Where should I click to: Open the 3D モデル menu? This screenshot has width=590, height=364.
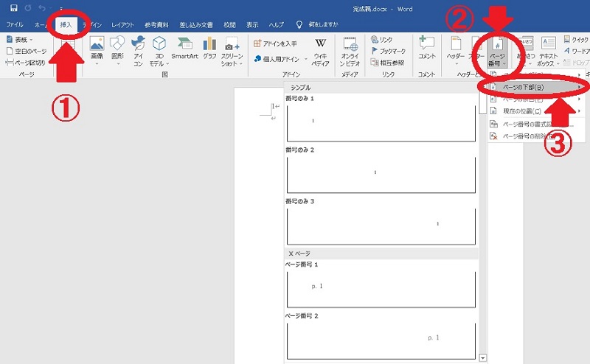(x=159, y=51)
